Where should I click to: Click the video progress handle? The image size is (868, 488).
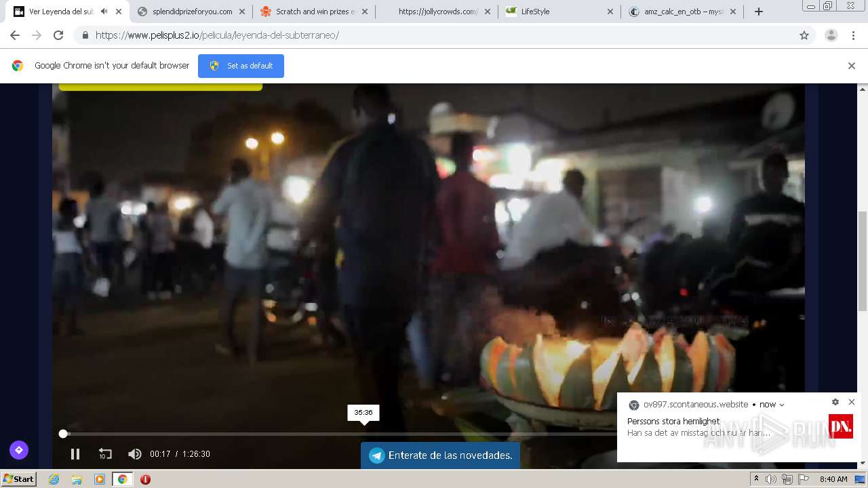(x=63, y=434)
